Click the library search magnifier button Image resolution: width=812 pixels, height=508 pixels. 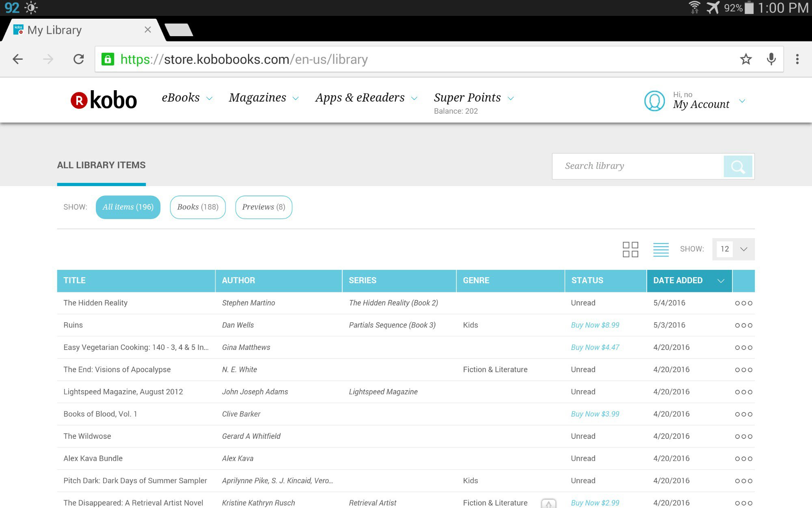(738, 166)
